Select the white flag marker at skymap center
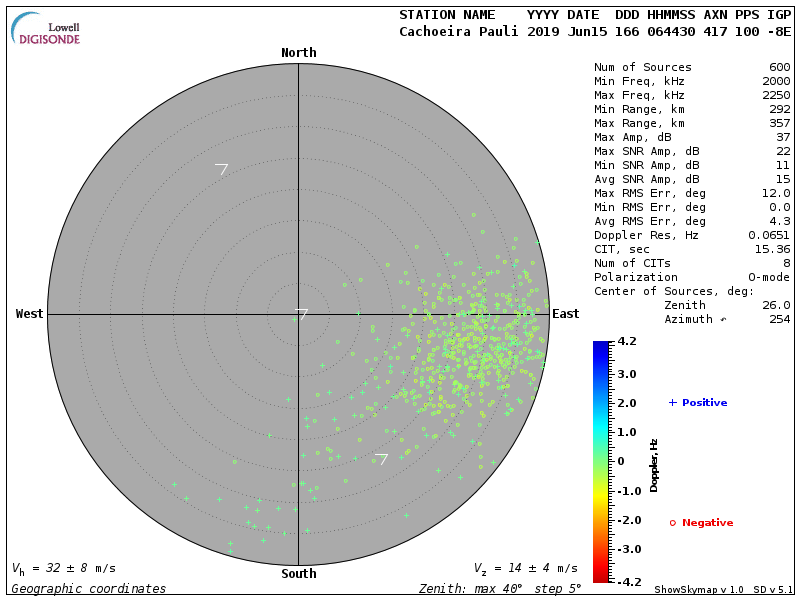Screen dimensions: 800x600 tap(302, 314)
